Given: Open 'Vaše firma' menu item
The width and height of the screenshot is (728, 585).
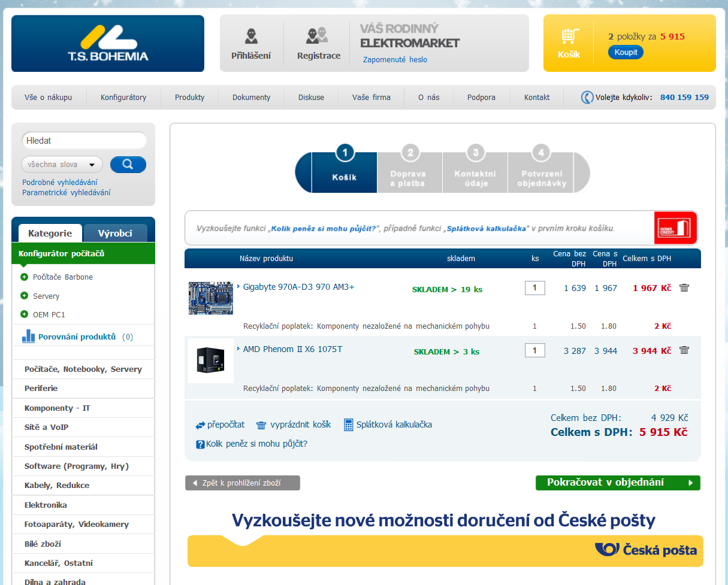Looking at the screenshot, I should tap(371, 97).
